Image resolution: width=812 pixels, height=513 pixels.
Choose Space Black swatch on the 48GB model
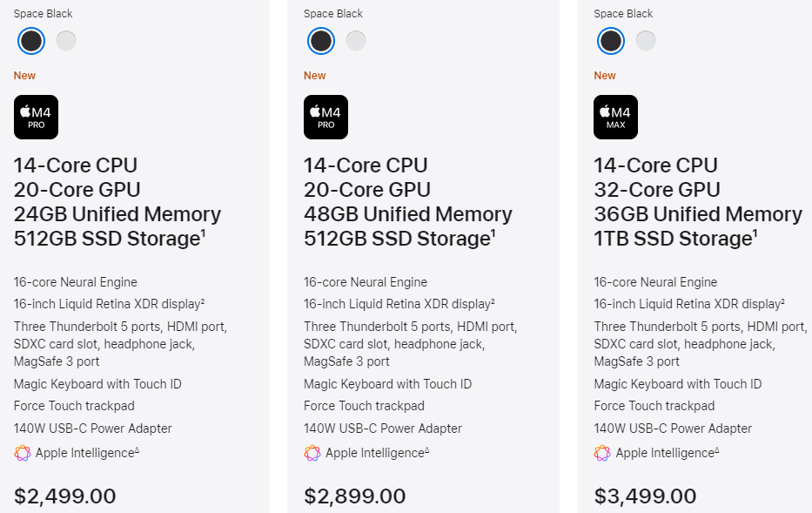(x=321, y=40)
